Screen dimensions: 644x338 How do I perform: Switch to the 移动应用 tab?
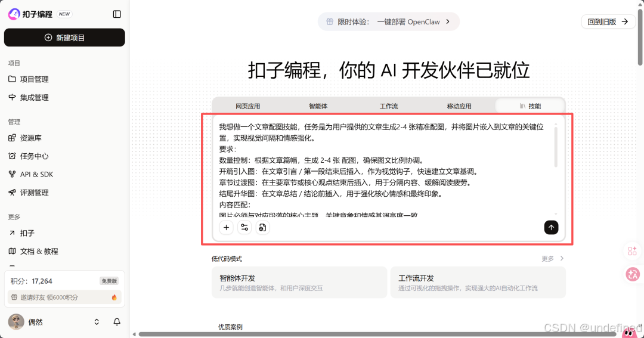tap(459, 106)
